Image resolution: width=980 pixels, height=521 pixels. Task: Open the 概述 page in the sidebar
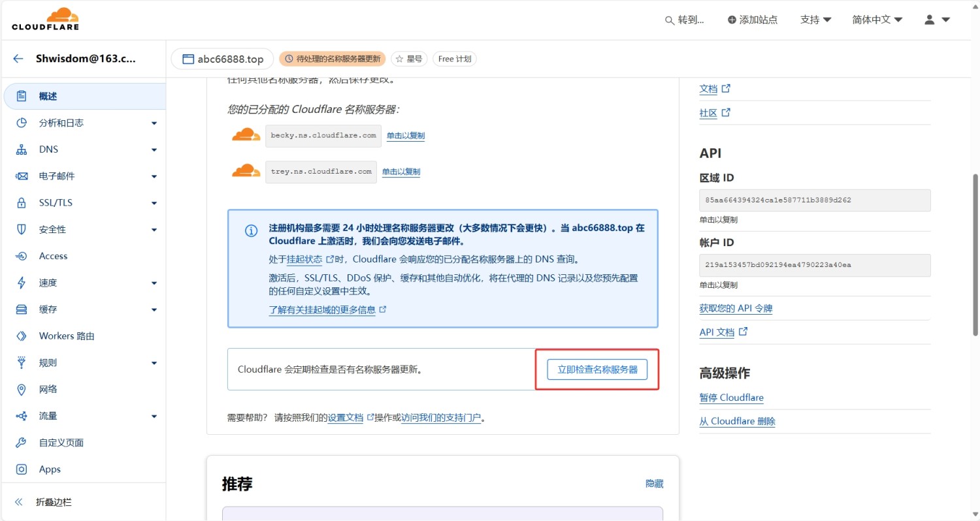pos(85,96)
